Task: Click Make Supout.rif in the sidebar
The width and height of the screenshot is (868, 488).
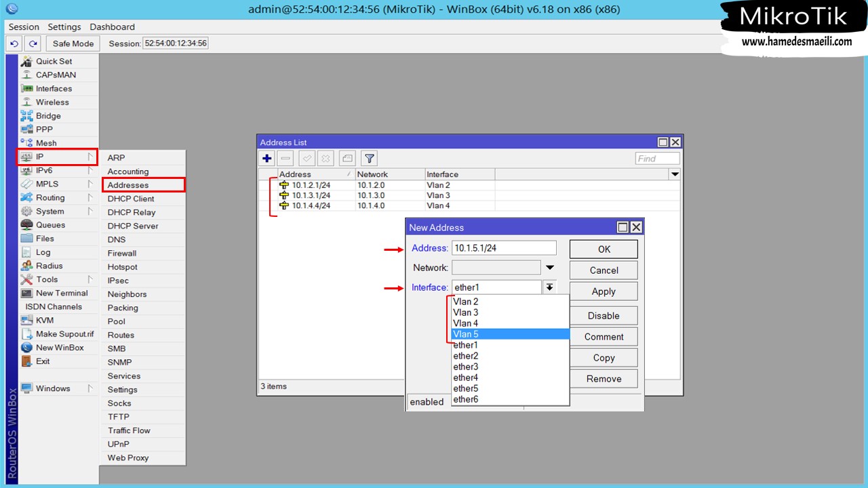Action: (65, 333)
